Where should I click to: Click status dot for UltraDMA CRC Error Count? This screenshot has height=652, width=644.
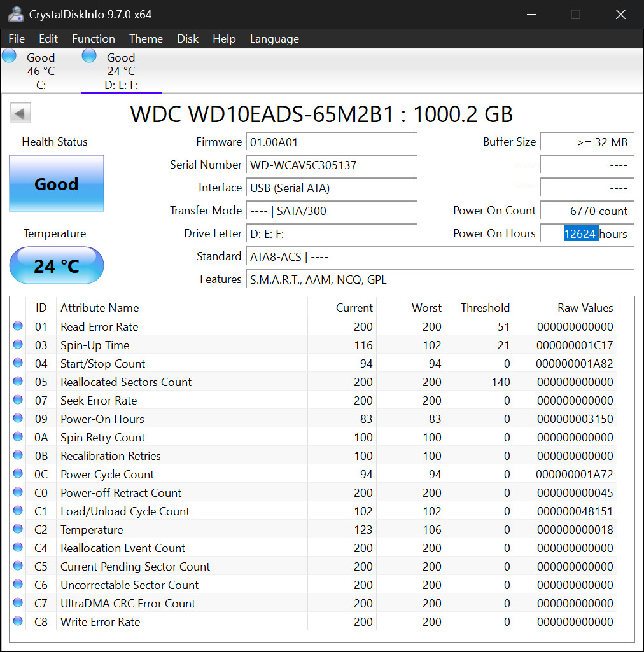click(18, 602)
